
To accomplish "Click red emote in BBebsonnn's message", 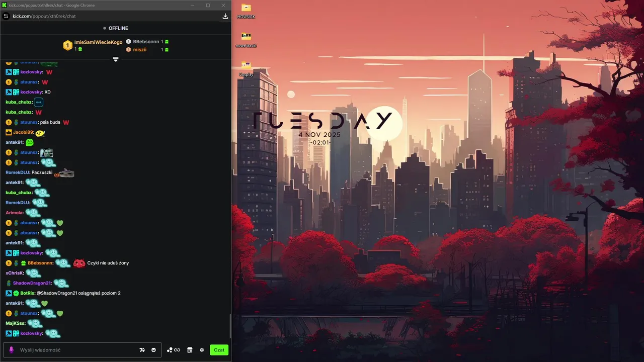I will 79,263.
